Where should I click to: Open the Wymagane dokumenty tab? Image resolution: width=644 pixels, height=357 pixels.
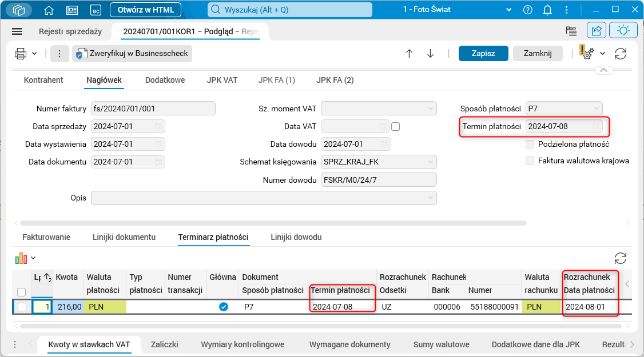coord(350,344)
